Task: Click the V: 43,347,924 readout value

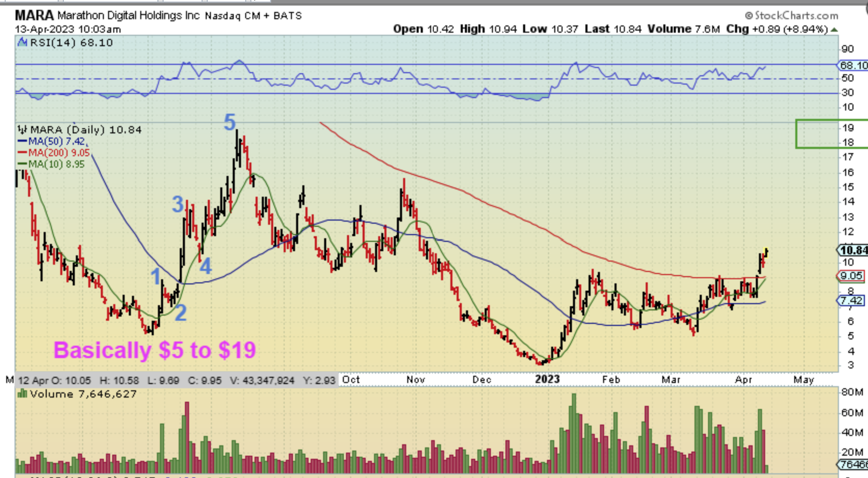Action: (x=262, y=380)
